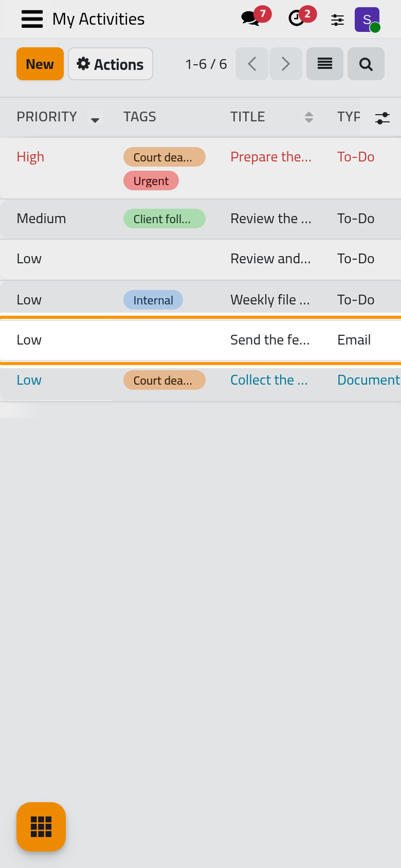Create a New activity
401x868 pixels.
pyautogui.click(x=40, y=64)
